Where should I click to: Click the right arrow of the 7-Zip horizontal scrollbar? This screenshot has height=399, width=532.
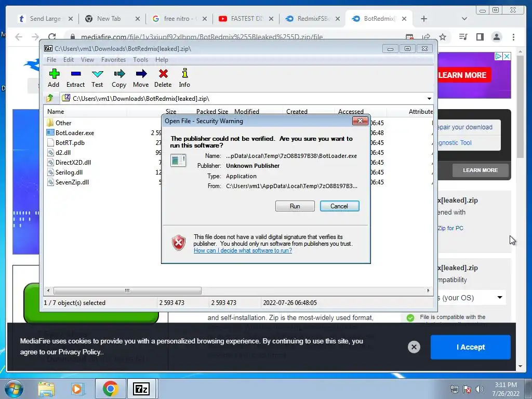pyautogui.click(x=428, y=290)
